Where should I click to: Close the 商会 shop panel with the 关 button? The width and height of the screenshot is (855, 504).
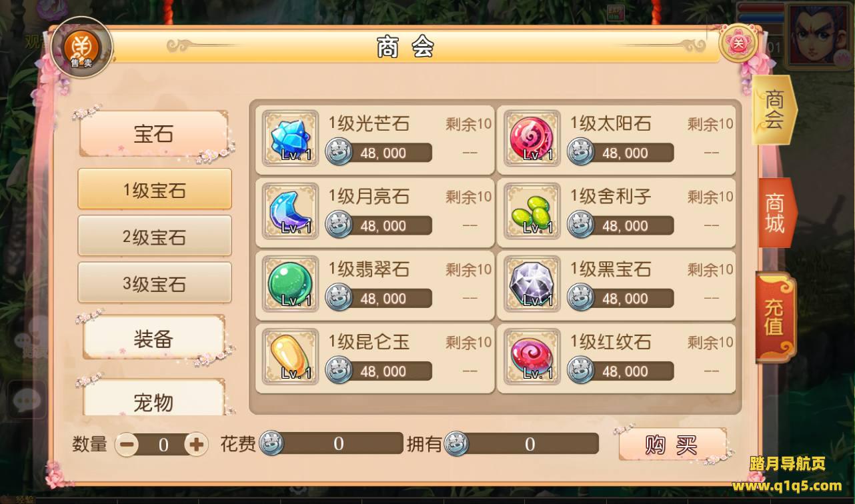pos(739,43)
